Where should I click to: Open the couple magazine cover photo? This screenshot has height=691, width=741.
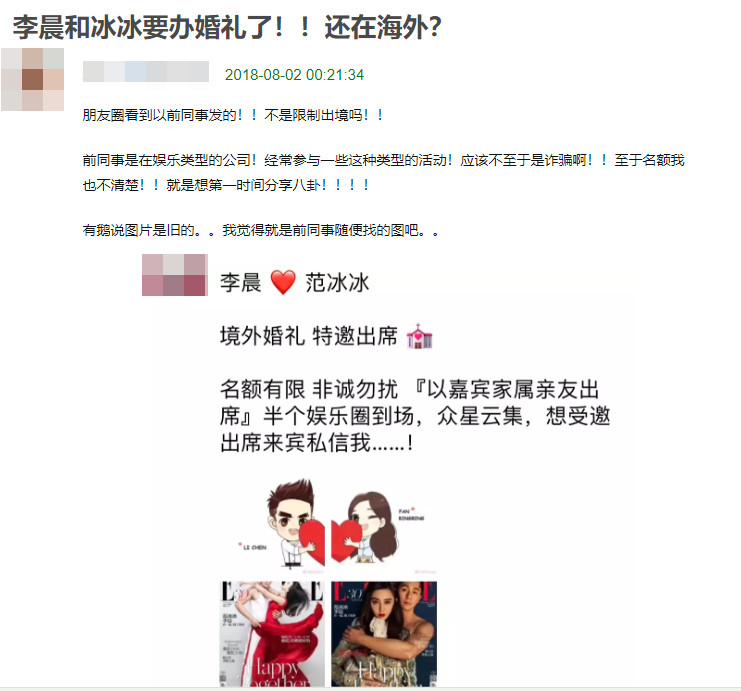point(384,634)
